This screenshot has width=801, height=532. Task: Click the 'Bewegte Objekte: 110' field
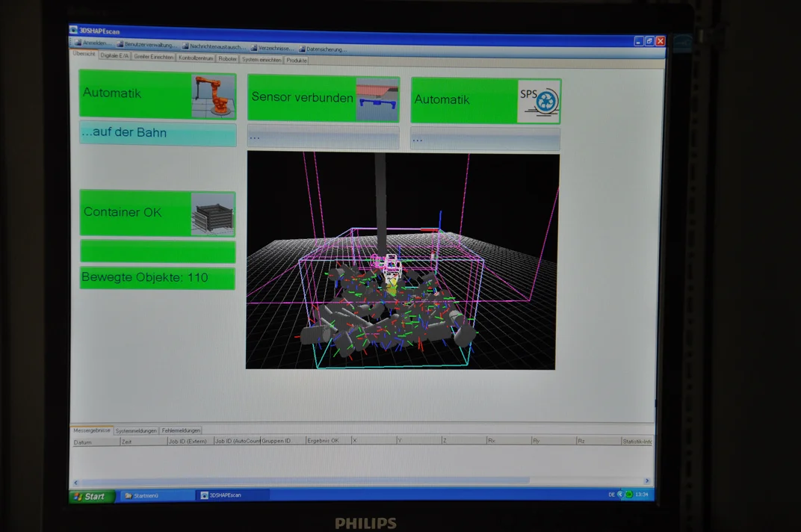pos(158,277)
